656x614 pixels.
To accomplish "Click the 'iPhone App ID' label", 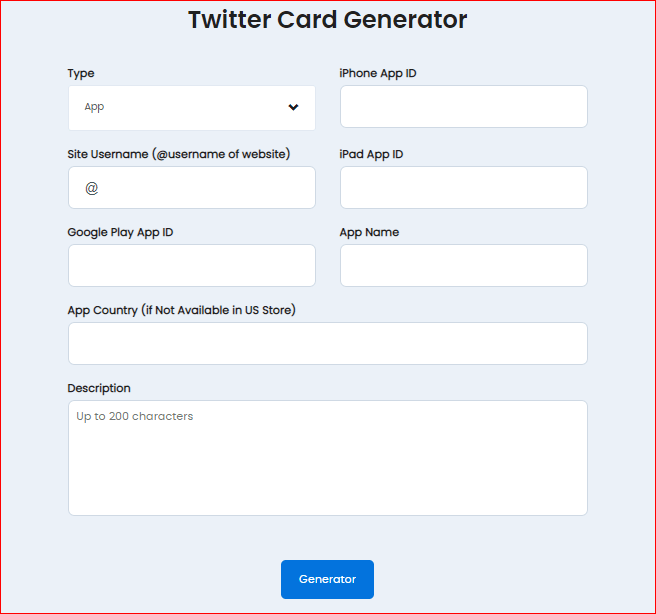I will tap(378, 74).
